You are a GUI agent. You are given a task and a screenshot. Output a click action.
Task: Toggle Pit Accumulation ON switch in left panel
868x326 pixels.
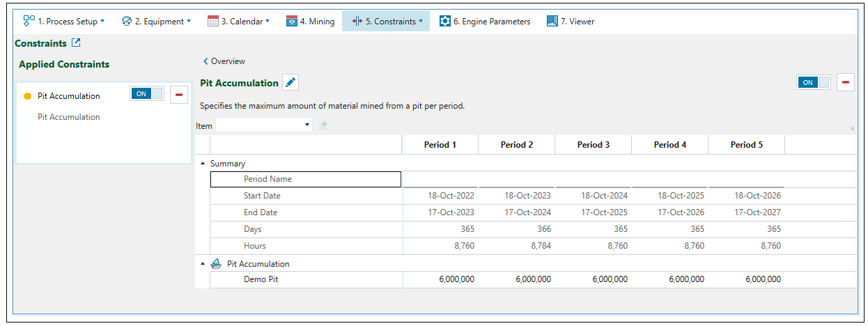(x=147, y=94)
